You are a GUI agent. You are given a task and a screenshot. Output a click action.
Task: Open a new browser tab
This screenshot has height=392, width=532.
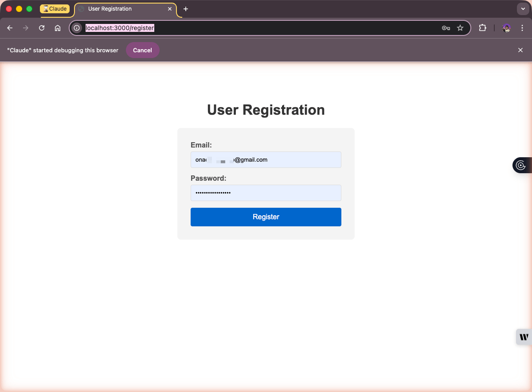[186, 9]
